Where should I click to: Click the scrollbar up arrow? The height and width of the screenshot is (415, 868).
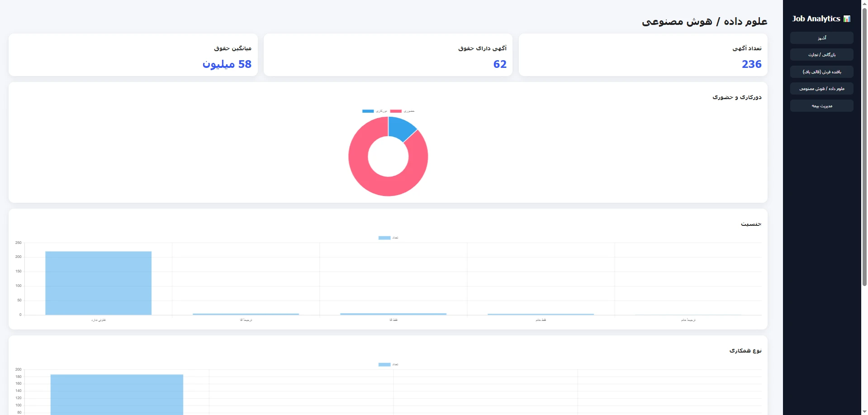(864, 3)
